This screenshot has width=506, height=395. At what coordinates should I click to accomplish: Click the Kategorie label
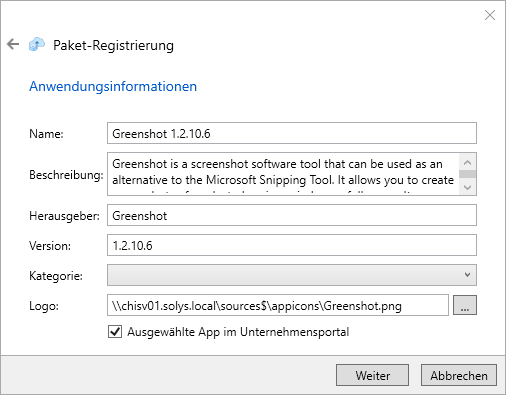tap(56, 276)
